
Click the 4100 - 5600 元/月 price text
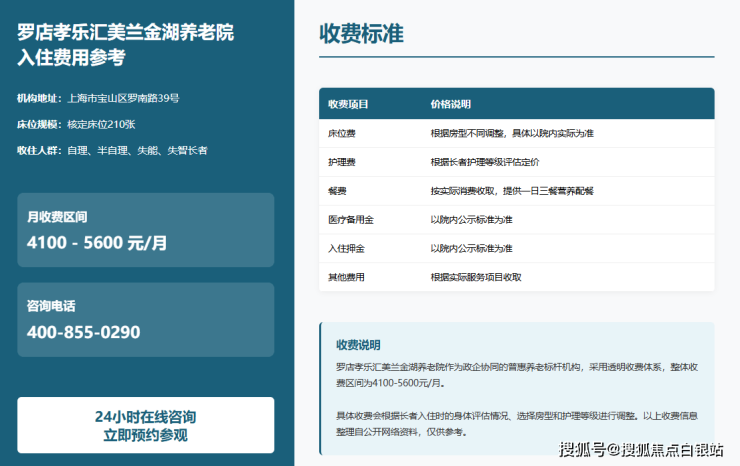[x=97, y=243]
